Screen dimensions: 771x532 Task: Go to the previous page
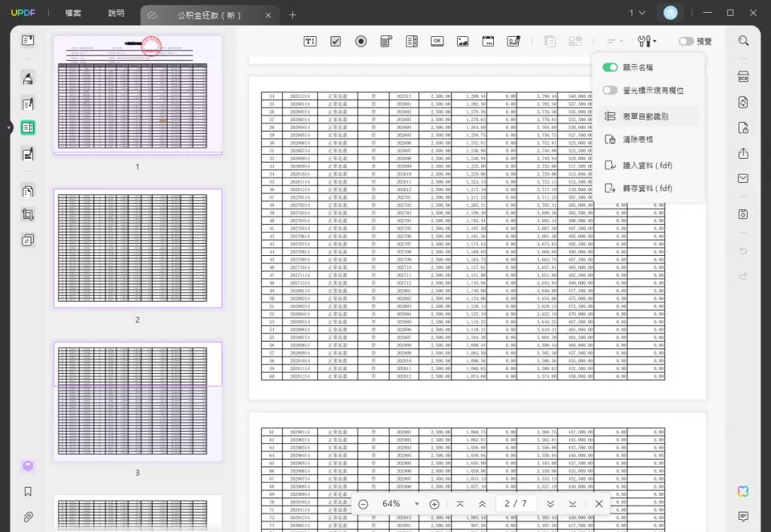[482, 504]
